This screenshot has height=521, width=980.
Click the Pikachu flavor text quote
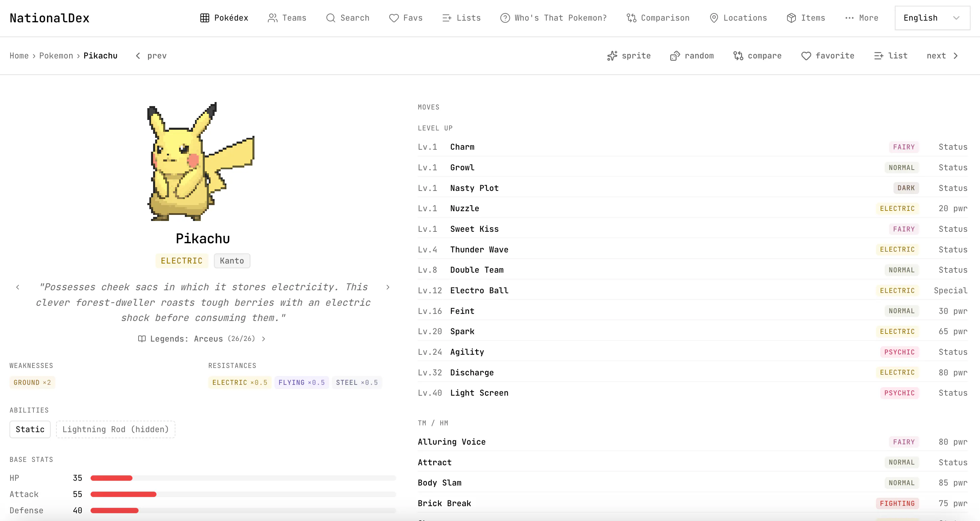coord(203,302)
